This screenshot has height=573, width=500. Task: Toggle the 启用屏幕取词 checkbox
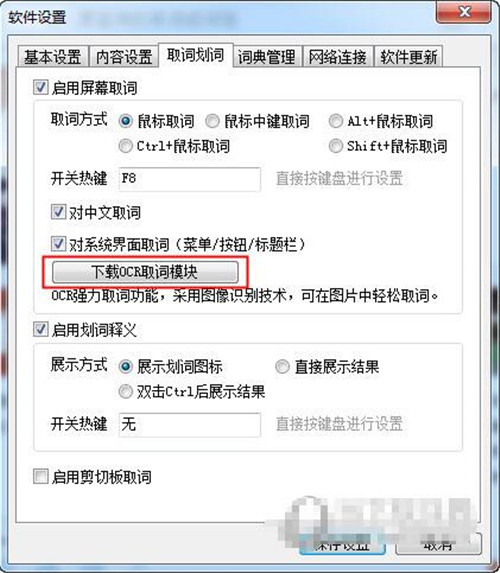(41, 88)
